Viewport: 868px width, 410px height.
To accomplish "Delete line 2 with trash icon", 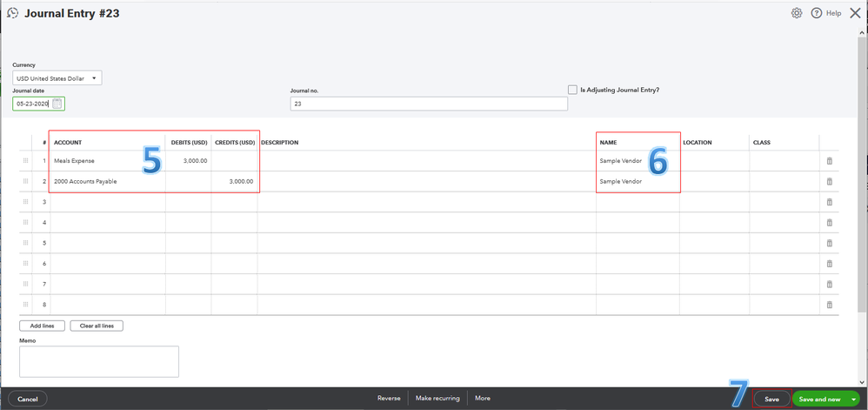I will [829, 181].
